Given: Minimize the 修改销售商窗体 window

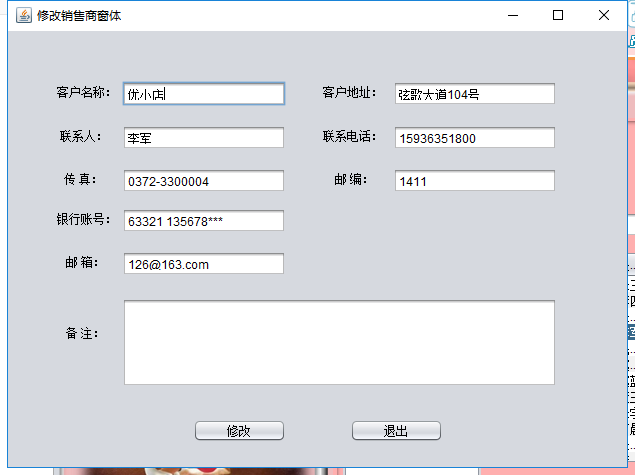Looking at the screenshot, I should (513, 15).
